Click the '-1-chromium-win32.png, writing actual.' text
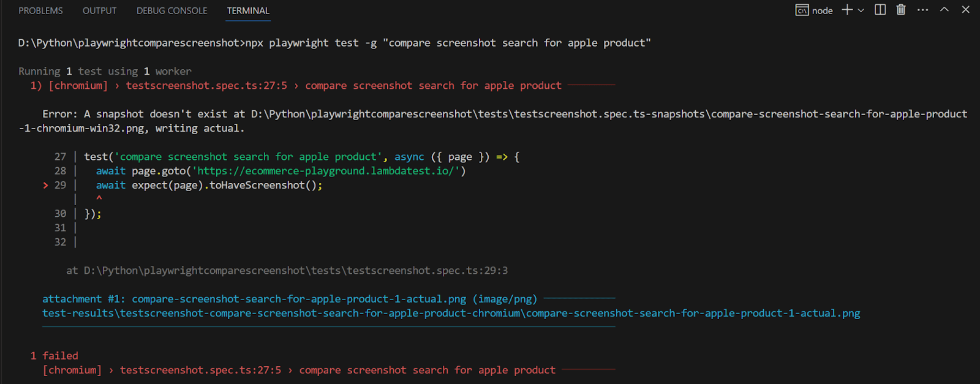The width and height of the screenshot is (980, 384). click(x=132, y=129)
